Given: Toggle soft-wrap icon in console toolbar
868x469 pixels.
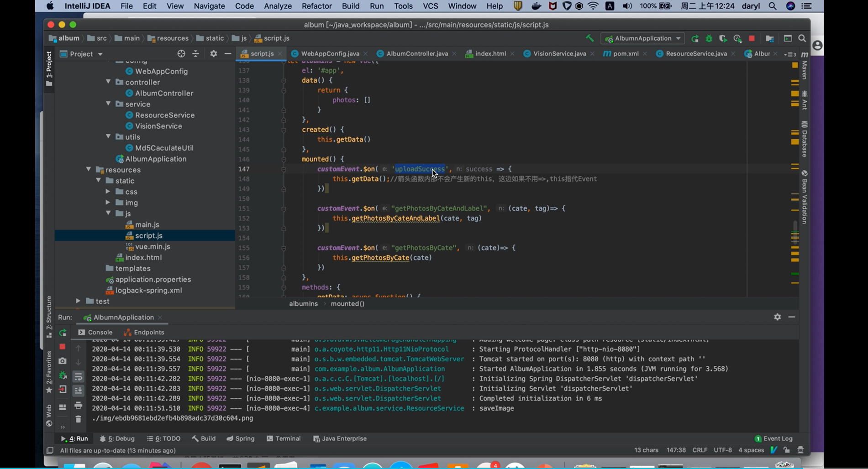Looking at the screenshot, I should (x=78, y=377).
